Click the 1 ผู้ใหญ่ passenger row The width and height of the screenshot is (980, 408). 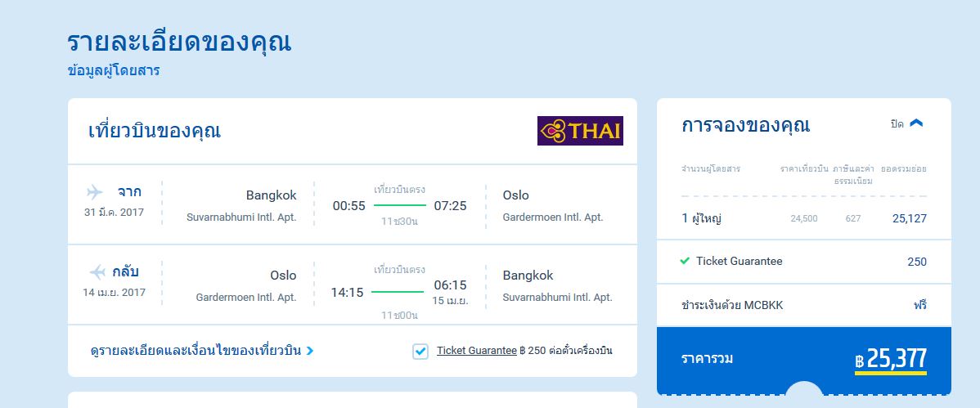(x=804, y=218)
